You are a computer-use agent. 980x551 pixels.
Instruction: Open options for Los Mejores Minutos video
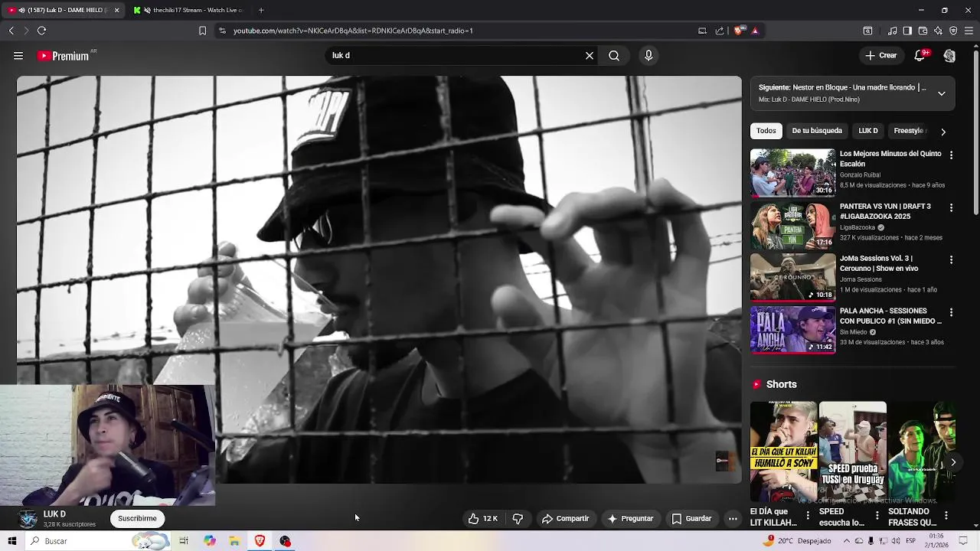point(951,155)
